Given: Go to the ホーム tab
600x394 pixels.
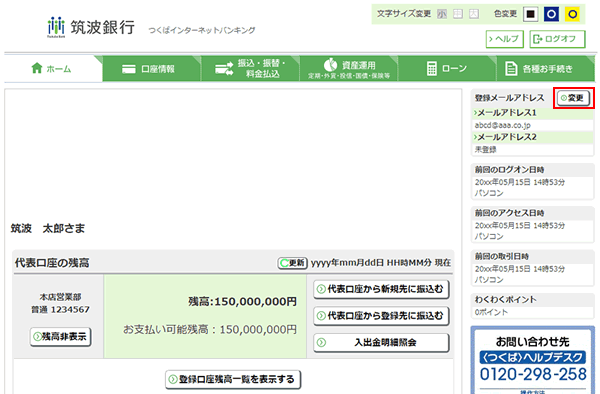Looking at the screenshot, I should coord(53,68).
